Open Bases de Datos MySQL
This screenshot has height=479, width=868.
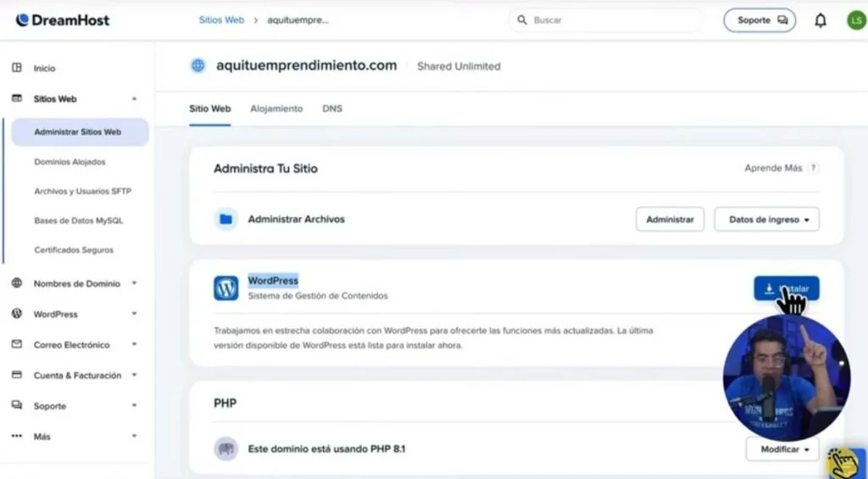pos(79,220)
